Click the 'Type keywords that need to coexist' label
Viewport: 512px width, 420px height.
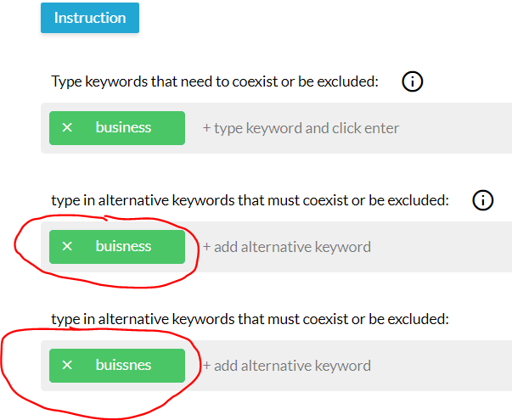(215, 81)
